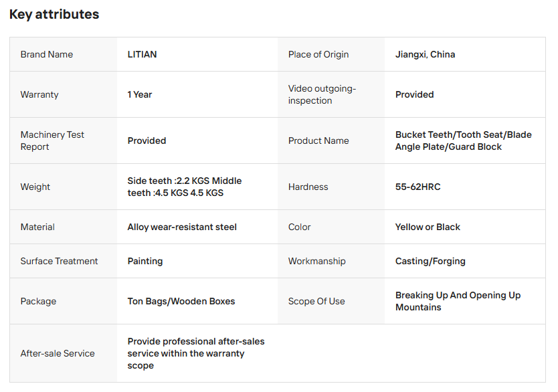Select the after-sales service description text
558x392 pixels.
coord(196,354)
